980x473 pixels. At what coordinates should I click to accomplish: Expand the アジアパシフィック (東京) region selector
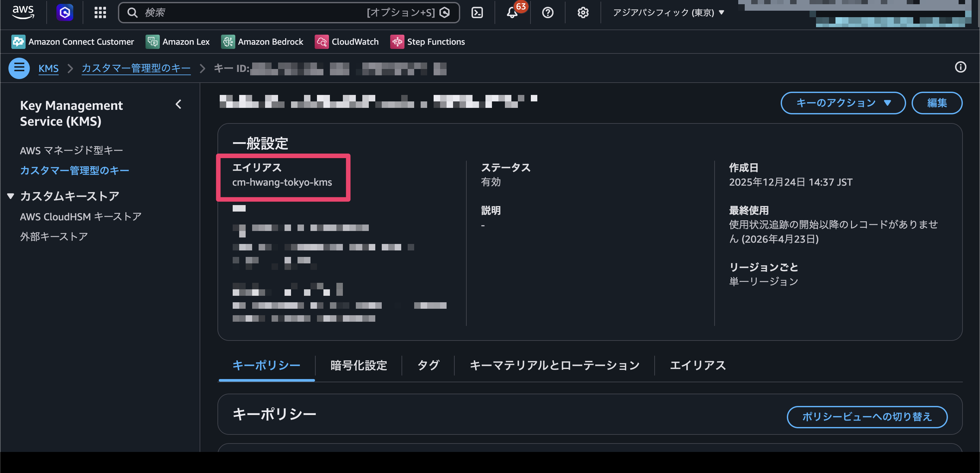point(669,13)
